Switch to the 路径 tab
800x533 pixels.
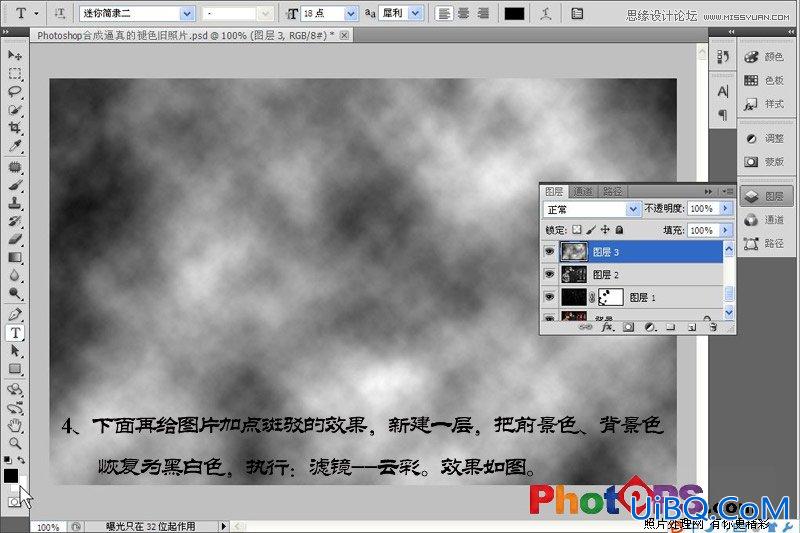pyautogui.click(x=612, y=191)
